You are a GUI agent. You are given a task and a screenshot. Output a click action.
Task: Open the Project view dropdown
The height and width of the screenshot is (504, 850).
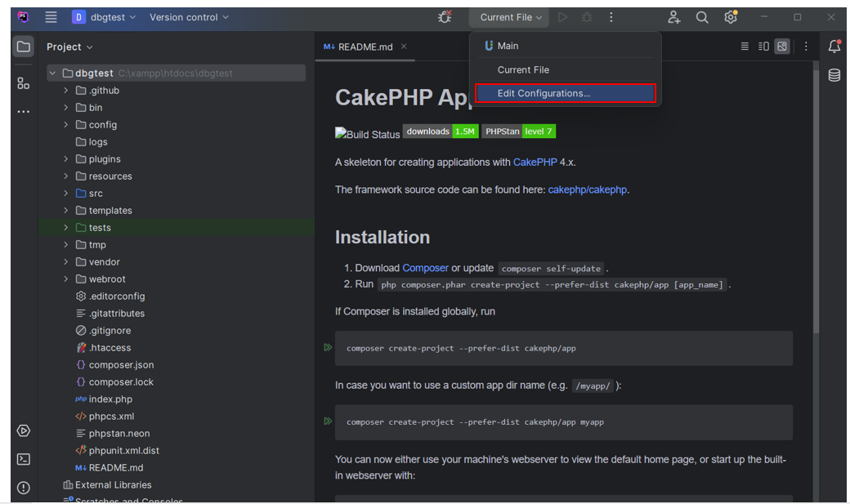[x=69, y=47]
